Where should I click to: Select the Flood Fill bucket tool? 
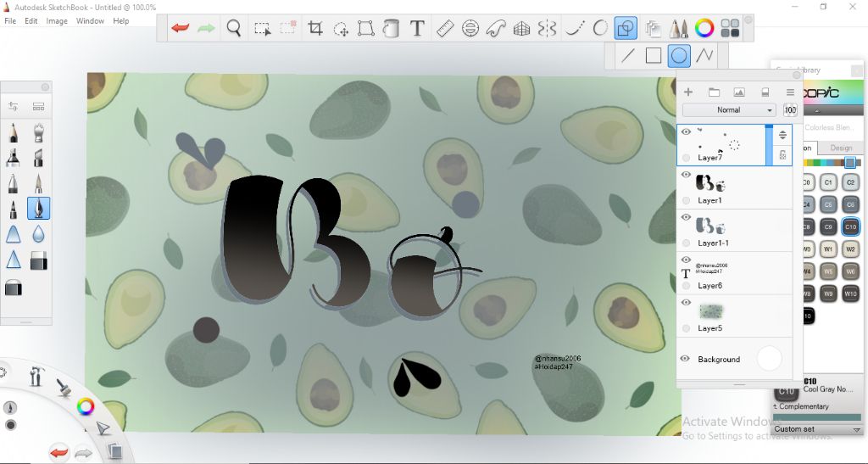(x=391, y=28)
